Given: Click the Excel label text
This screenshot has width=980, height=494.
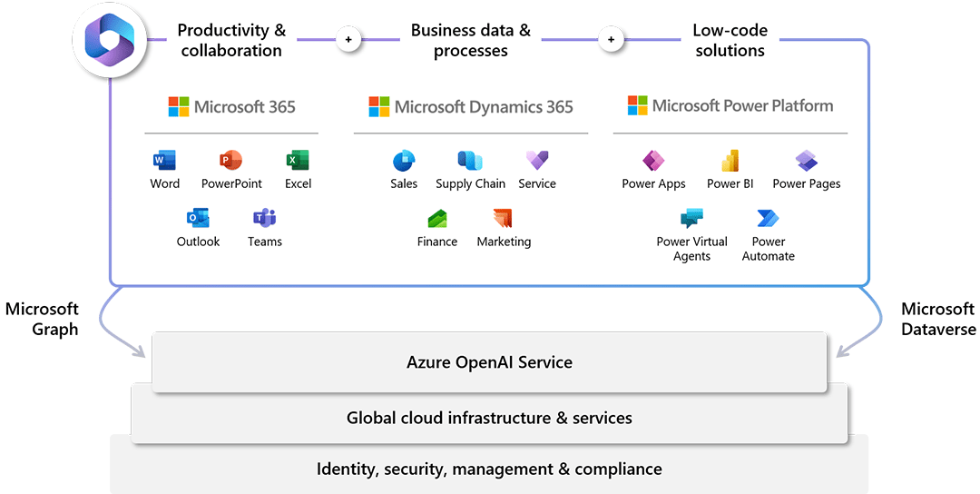Looking at the screenshot, I should (299, 183).
